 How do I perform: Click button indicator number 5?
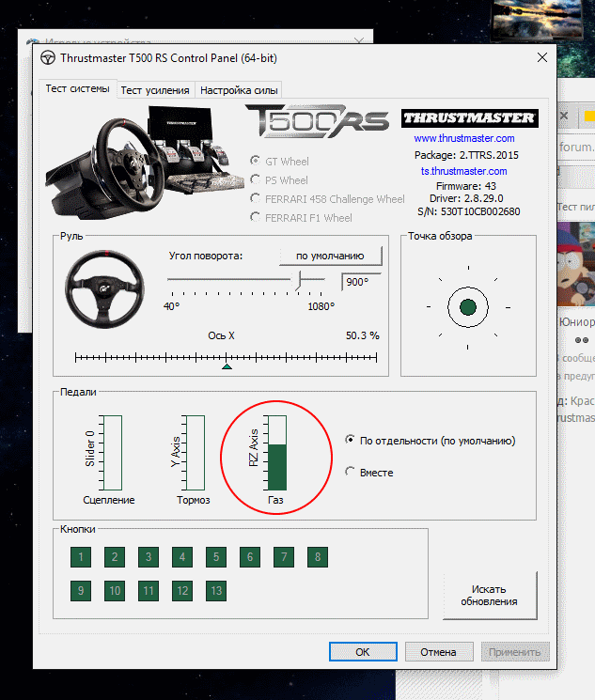click(x=216, y=558)
